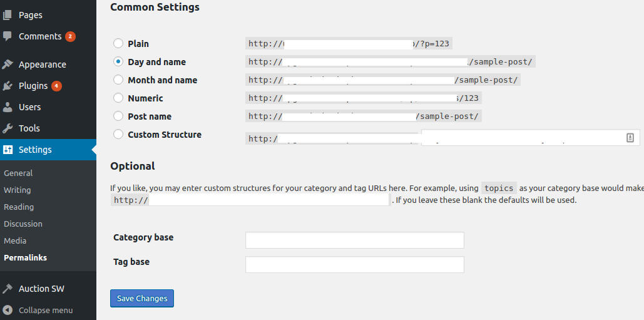Choose the Month and name radio option
Screen dimensions: 644x320
[x=118, y=80]
